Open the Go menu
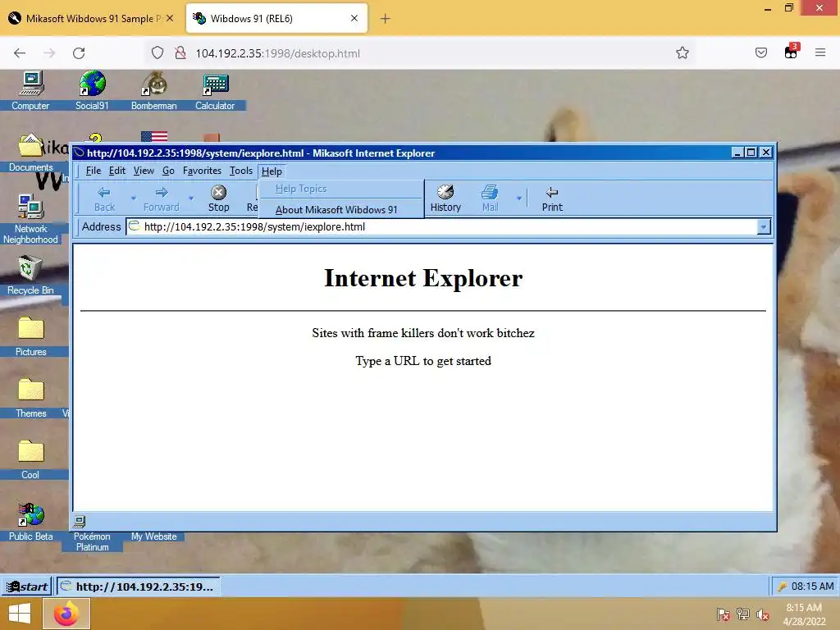The height and width of the screenshot is (630, 840). 168,171
